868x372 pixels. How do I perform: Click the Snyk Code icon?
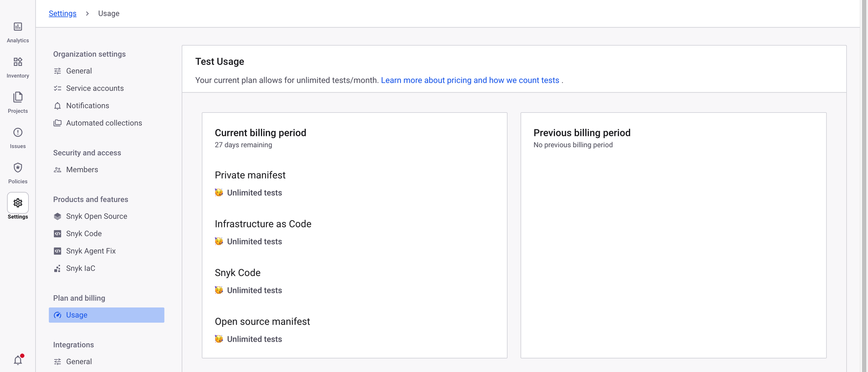point(57,234)
